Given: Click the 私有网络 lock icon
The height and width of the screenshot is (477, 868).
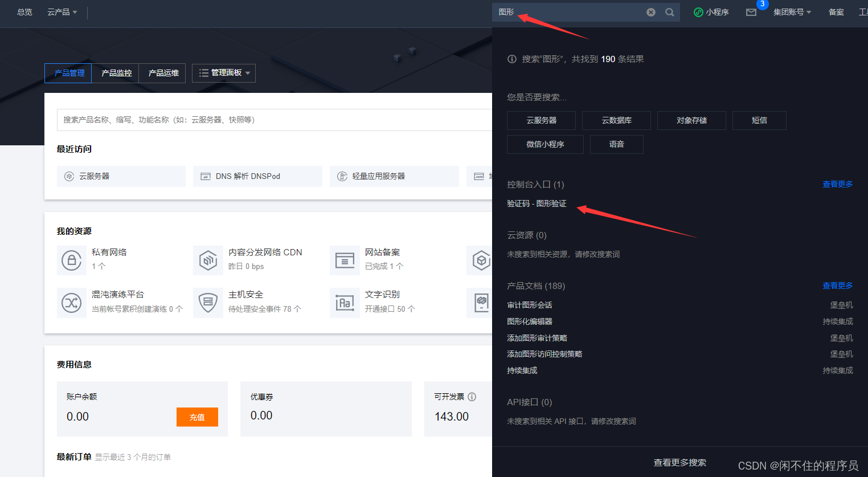Looking at the screenshot, I should click(x=72, y=260).
